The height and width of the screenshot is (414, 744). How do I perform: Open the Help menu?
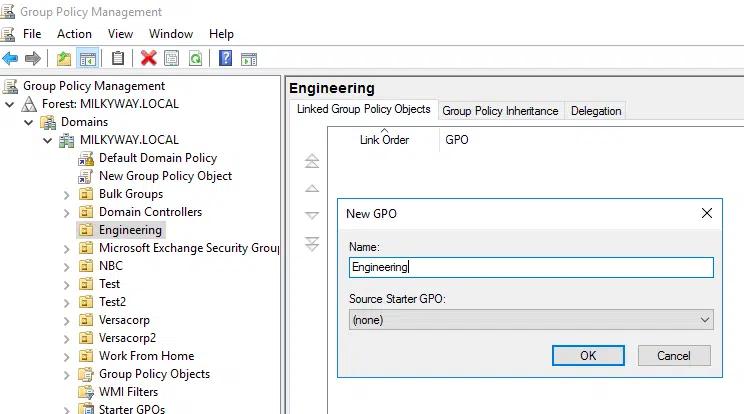click(221, 34)
